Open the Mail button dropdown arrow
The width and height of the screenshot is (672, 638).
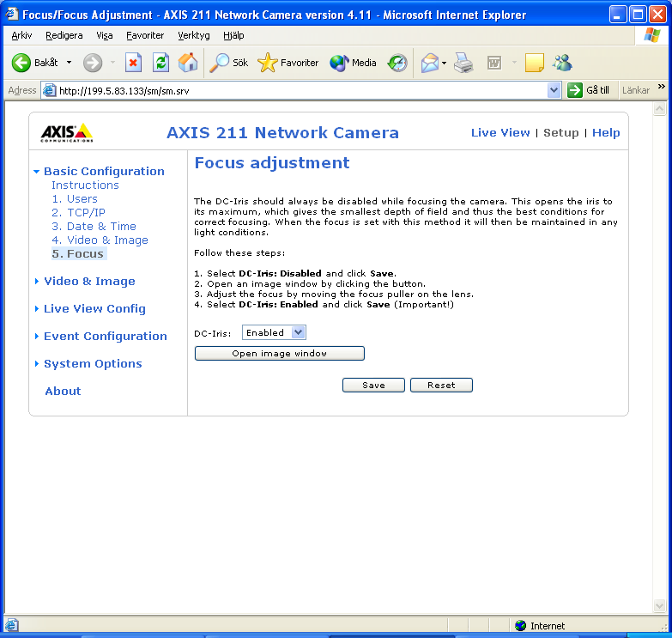coord(444,63)
